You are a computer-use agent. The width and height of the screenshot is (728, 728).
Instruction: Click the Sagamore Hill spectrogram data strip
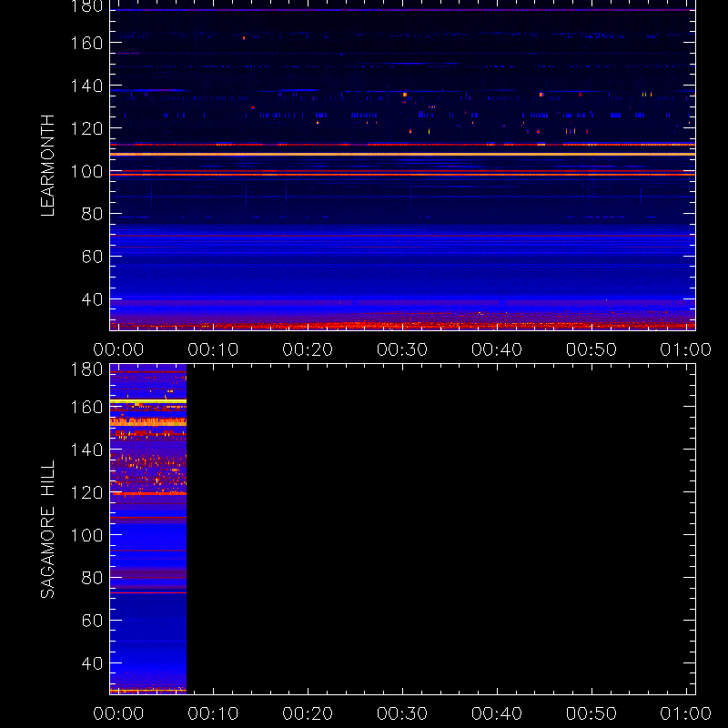coord(148,530)
